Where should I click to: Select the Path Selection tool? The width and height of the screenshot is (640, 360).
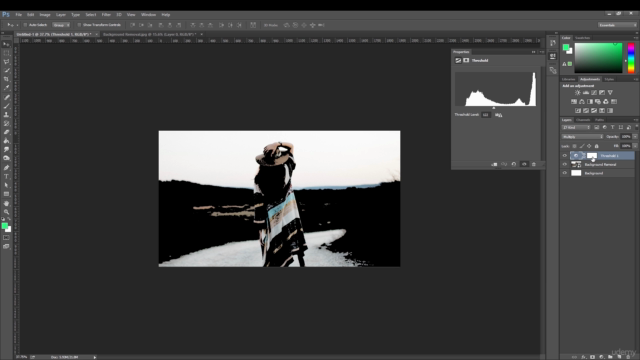pyautogui.click(x=6, y=185)
